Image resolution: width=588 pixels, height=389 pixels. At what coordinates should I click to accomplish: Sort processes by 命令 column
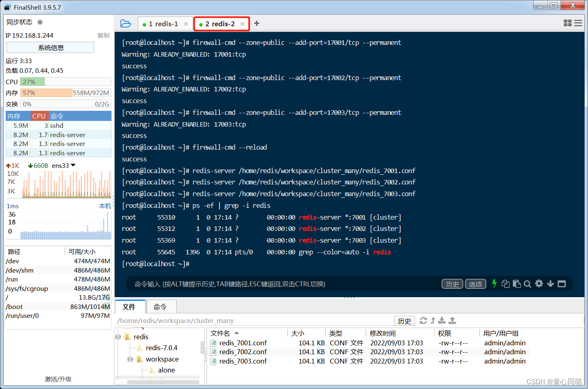[80, 116]
